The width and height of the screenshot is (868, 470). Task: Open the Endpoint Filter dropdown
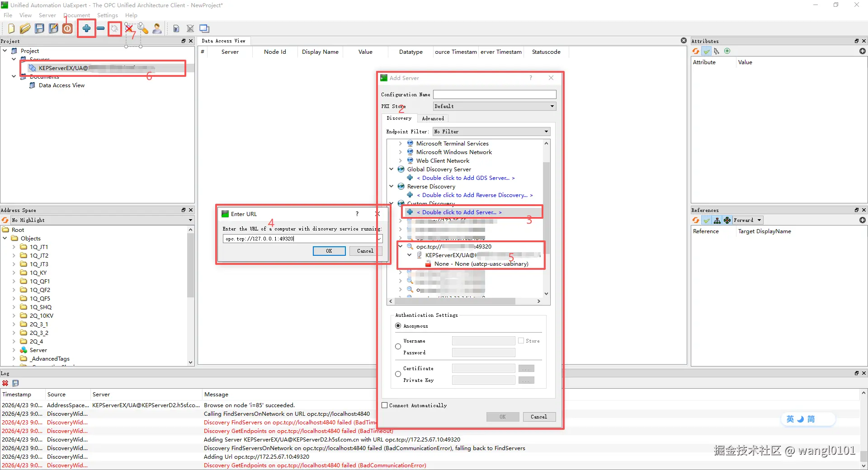tap(491, 132)
